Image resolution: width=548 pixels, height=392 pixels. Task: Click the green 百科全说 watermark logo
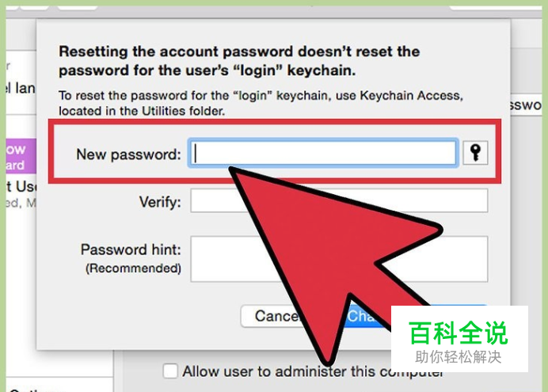(x=459, y=333)
